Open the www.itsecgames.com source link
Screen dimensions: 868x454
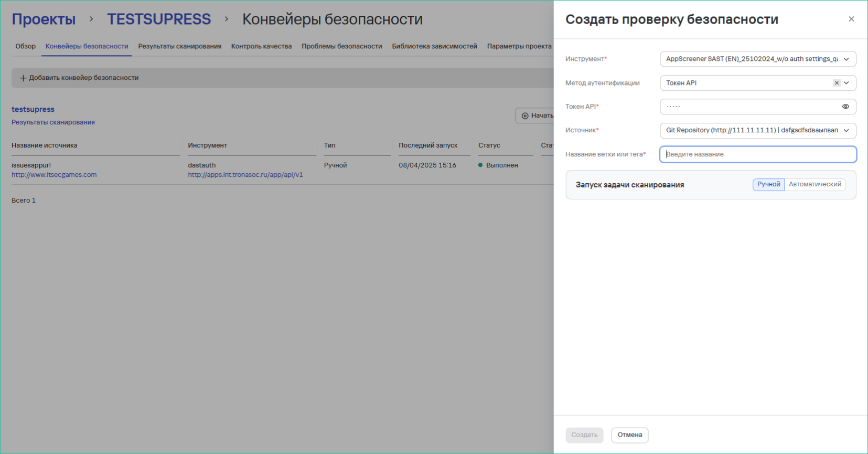point(54,175)
